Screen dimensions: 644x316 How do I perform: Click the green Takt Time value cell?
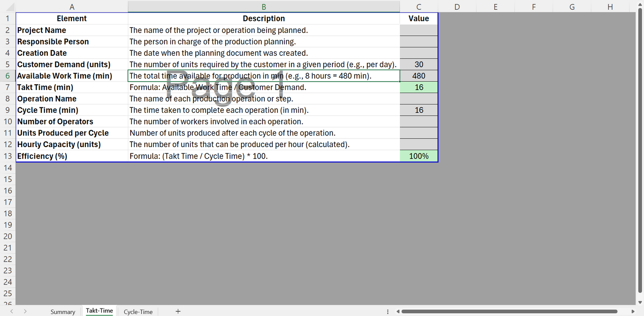click(x=418, y=87)
